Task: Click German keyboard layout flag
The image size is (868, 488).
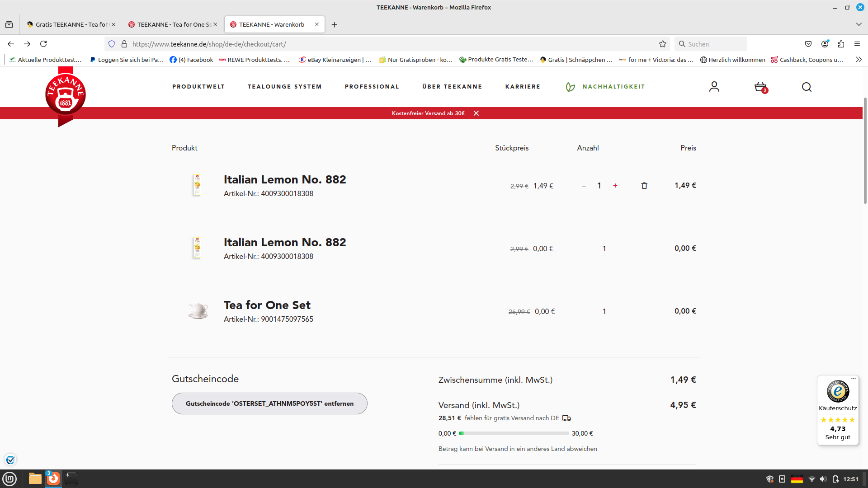Action: (797, 479)
